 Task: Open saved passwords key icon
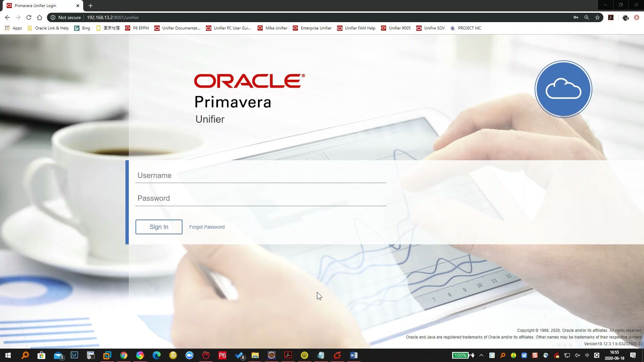pos(576,17)
